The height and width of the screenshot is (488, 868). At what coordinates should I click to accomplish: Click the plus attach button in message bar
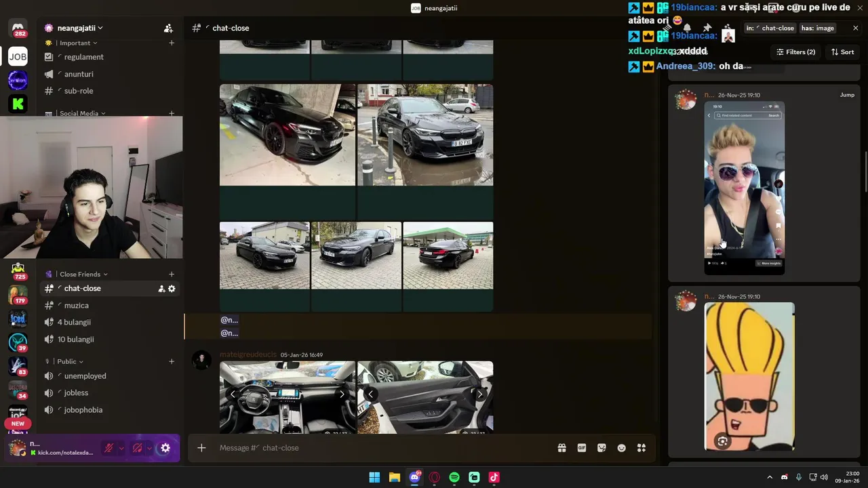[201, 448]
